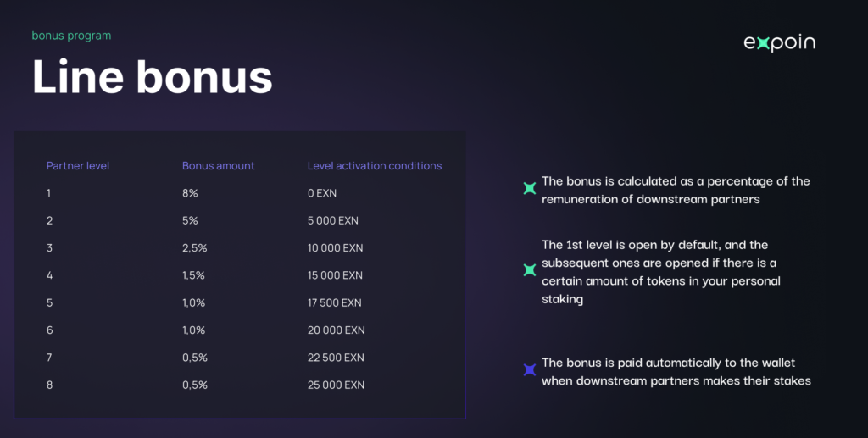The image size is (868, 438).
Task: Select the 25 000 EXN level 8 condition
Action: pyautogui.click(x=336, y=385)
